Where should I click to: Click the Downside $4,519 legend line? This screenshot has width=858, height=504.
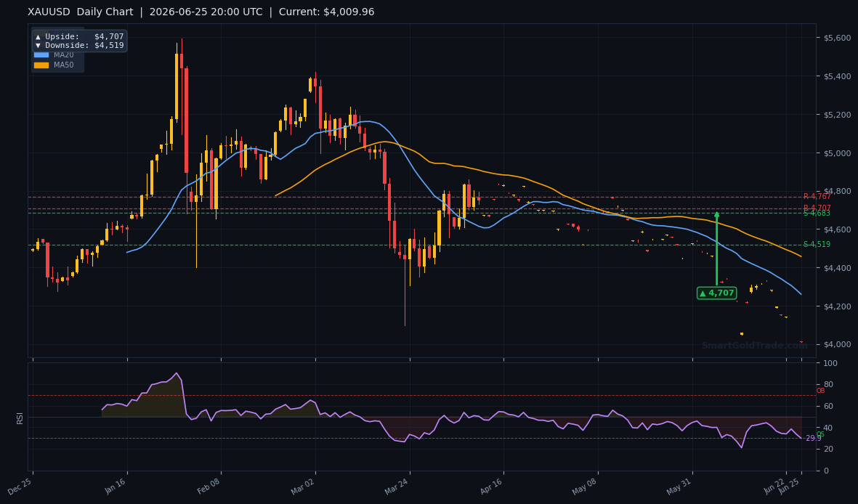coord(79,46)
